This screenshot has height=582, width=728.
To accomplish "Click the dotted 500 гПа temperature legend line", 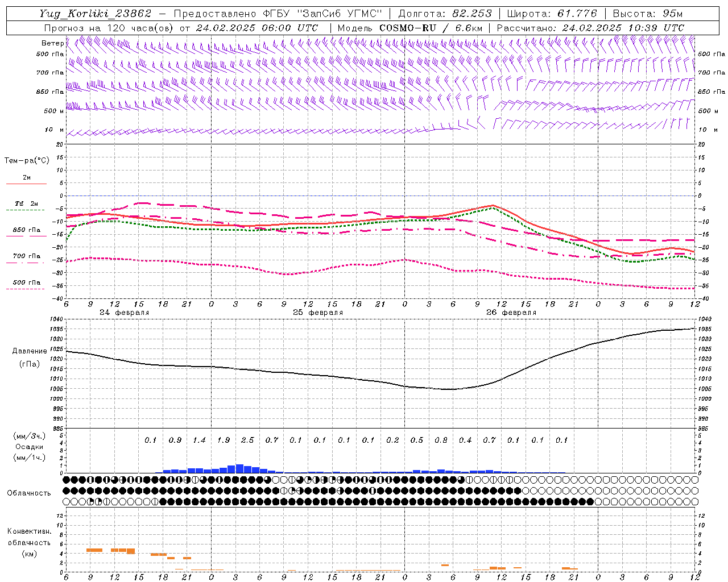I will (25, 289).
